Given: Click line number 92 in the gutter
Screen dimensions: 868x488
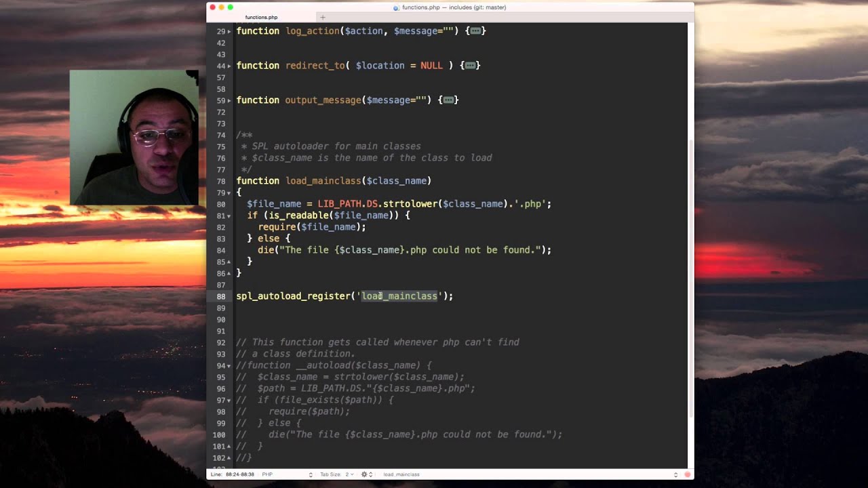Looking at the screenshot, I should click(221, 342).
